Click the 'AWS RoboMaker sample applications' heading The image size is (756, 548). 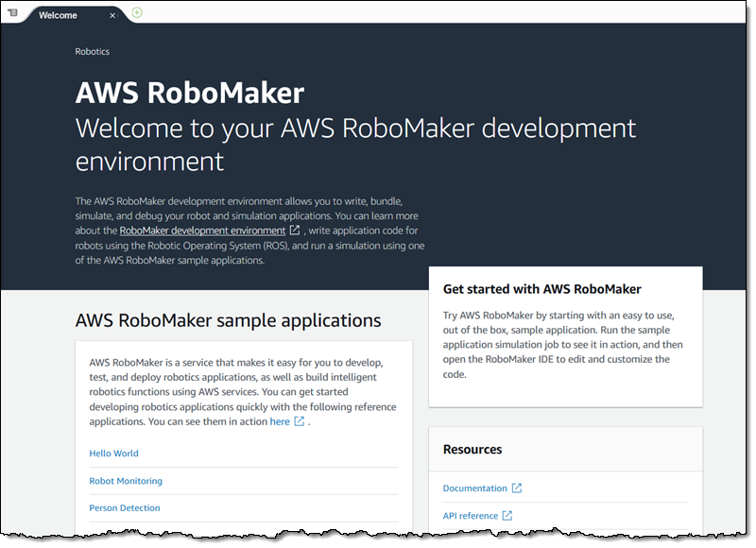tap(228, 320)
